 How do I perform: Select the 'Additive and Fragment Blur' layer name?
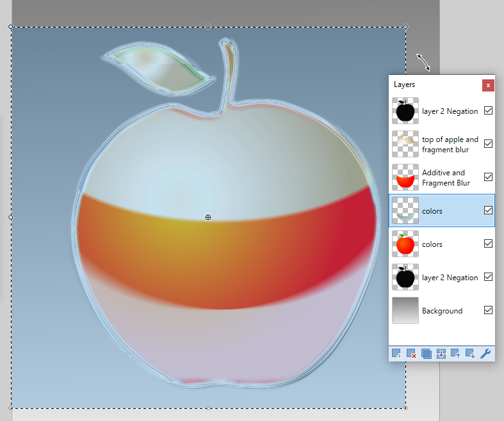click(x=446, y=178)
